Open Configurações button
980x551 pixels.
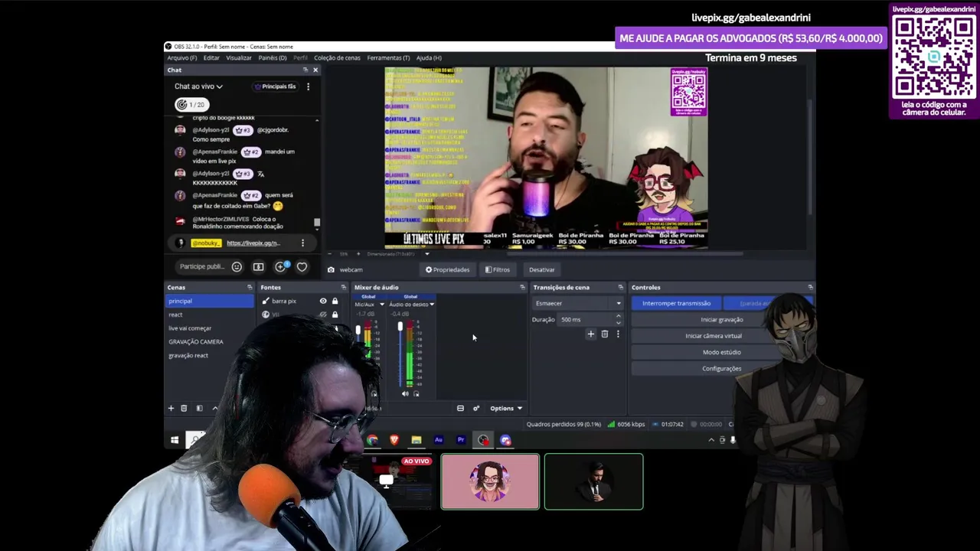click(x=721, y=369)
